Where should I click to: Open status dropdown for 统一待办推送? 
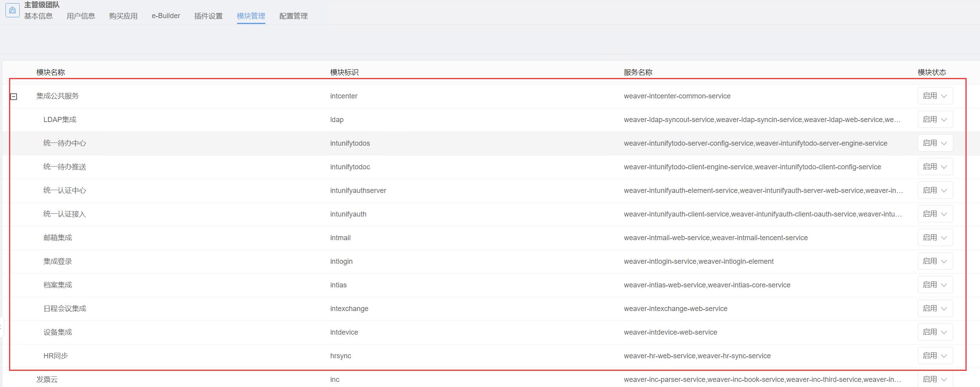(935, 167)
